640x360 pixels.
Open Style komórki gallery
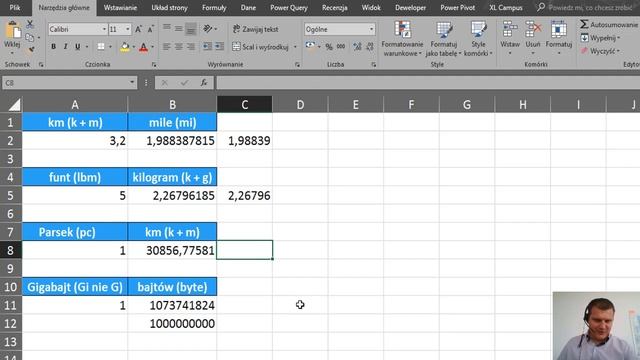478,39
